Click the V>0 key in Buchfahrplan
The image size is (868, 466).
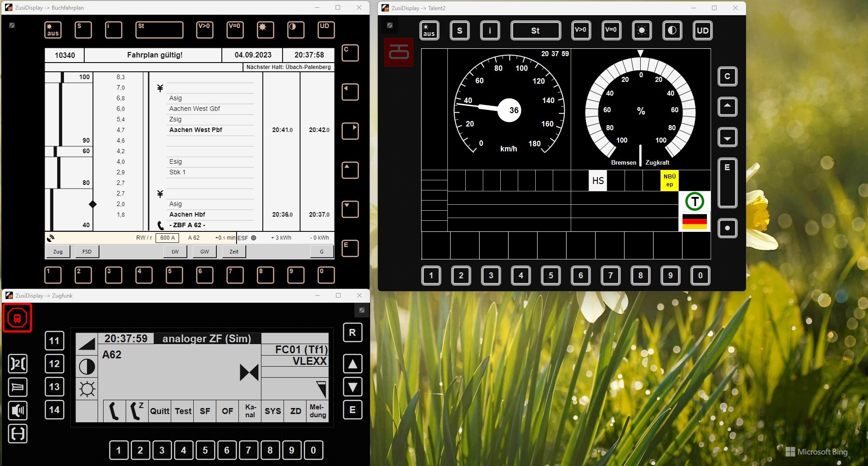pos(205,30)
